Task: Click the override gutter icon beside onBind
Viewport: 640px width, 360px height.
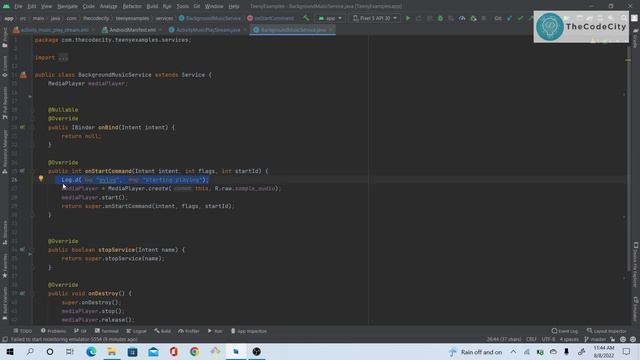Action: pos(22,127)
